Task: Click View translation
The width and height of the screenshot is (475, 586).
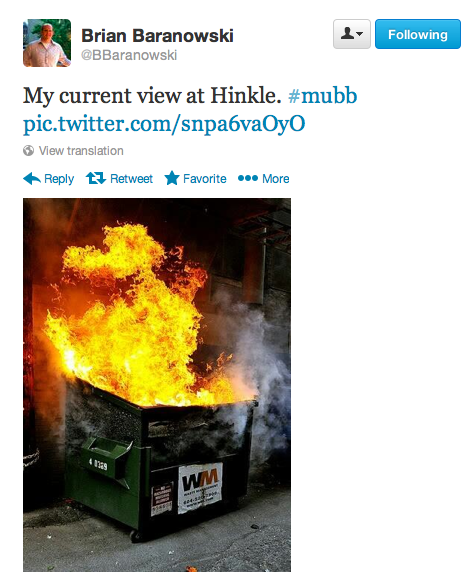Action: point(81,151)
